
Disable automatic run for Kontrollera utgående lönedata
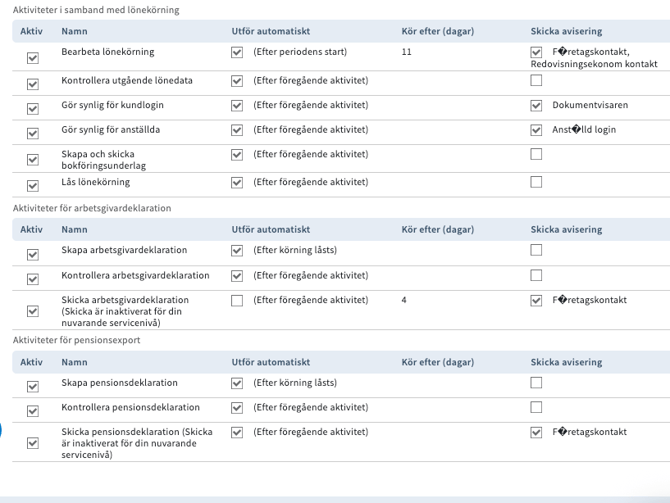click(237, 81)
